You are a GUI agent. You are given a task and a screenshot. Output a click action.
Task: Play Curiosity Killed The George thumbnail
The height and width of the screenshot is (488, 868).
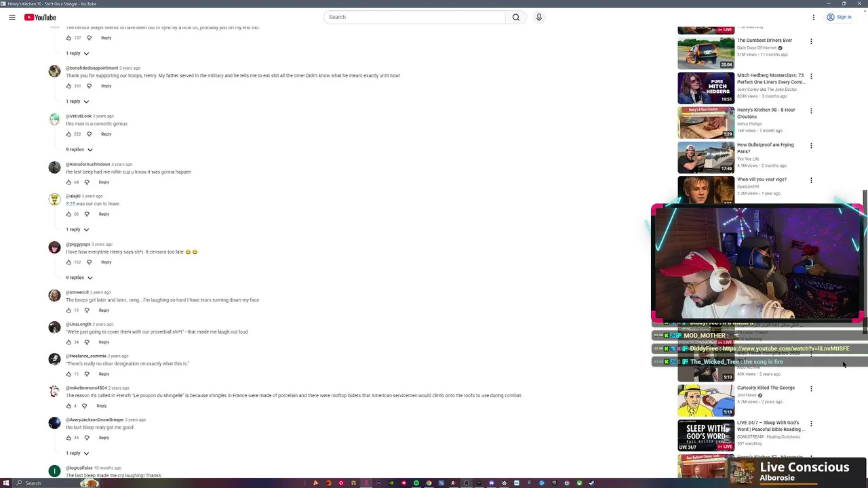pyautogui.click(x=706, y=401)
